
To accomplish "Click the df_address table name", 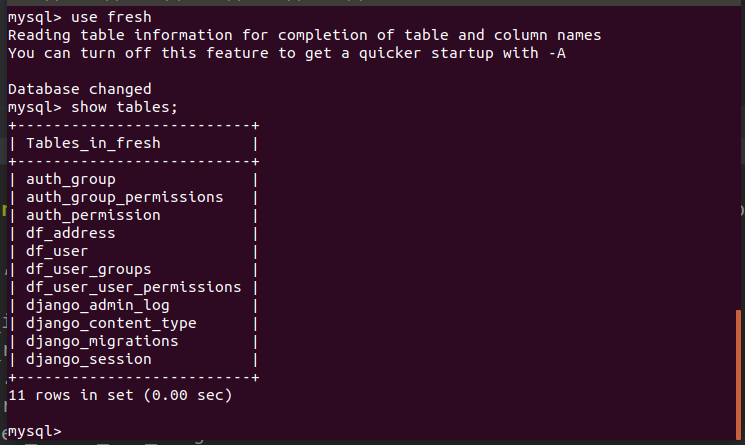I will click(71, 233).
